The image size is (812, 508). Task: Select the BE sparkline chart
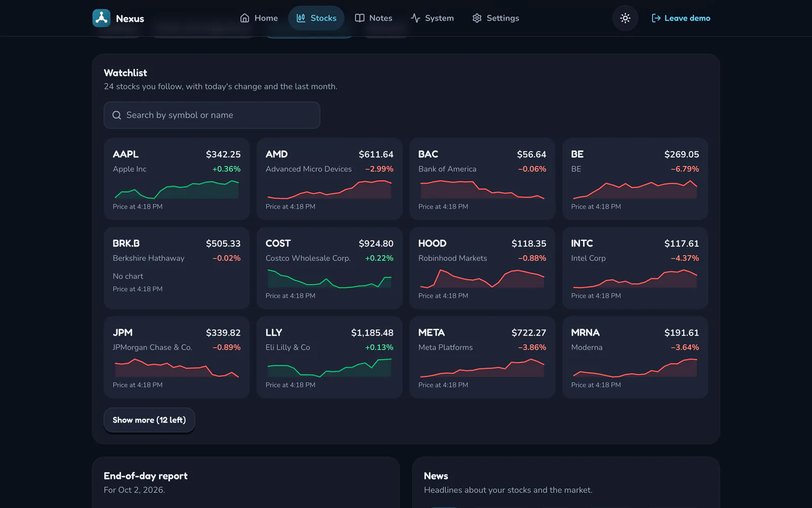pyautogui.click(x=634, y=188)
